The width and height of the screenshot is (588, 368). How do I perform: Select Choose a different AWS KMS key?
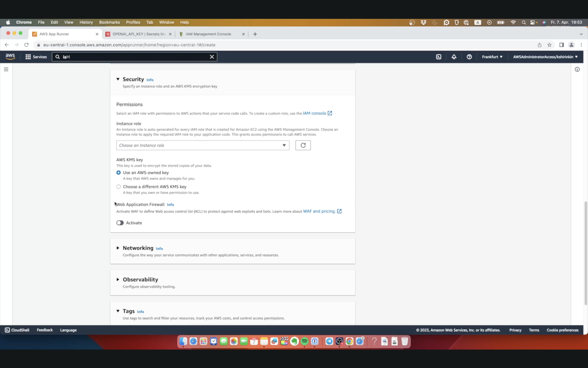(x=119, y=187)
